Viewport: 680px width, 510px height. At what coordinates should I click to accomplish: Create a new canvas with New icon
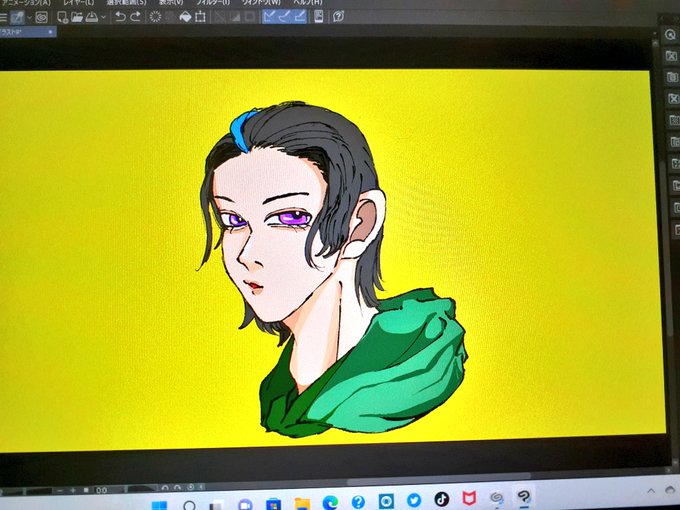pos(62,18)
